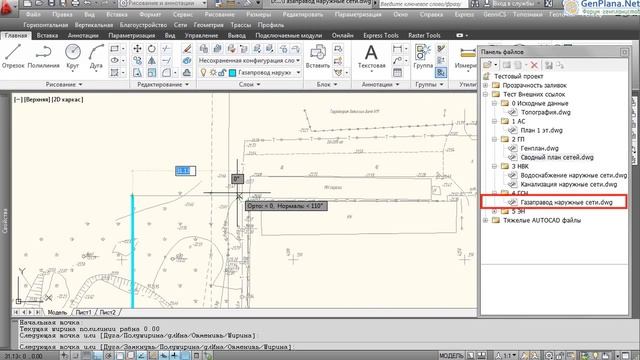The image size is (640, 360).
Task: Open the Raster Tools ribbon tab
Action: (x=424, y=36)
